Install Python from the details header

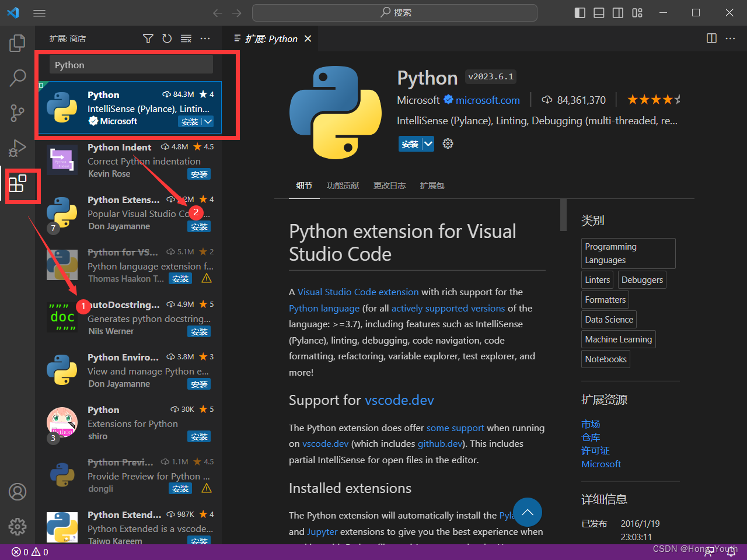(x=410, y=143)
